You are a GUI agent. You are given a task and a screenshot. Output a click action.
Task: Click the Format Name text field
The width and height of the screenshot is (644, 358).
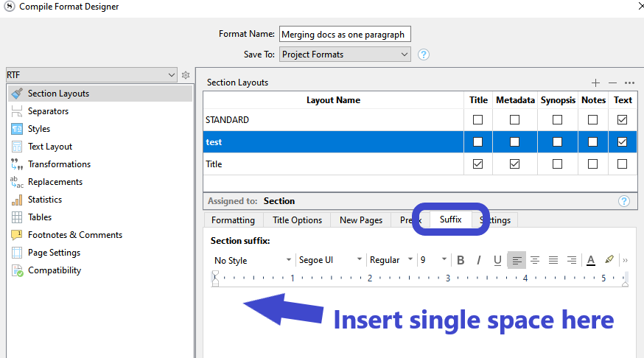tap(345, 35)
